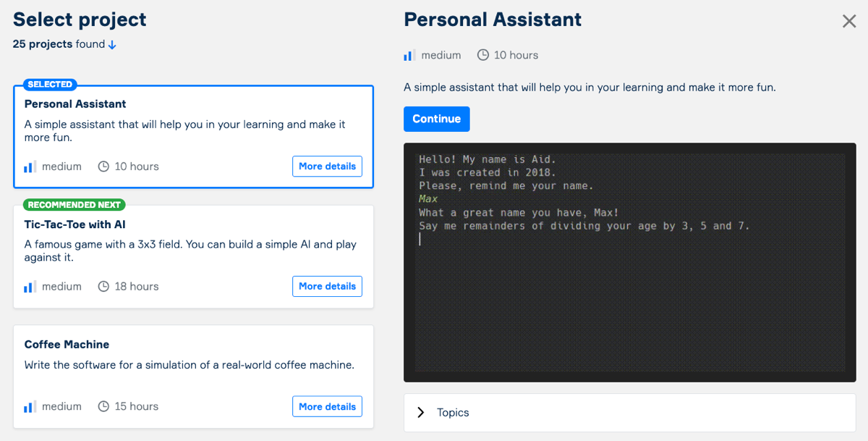Screen dimensions: 868x441
Task: Click the sort arrow next to projects found
Action: [112, 45]
